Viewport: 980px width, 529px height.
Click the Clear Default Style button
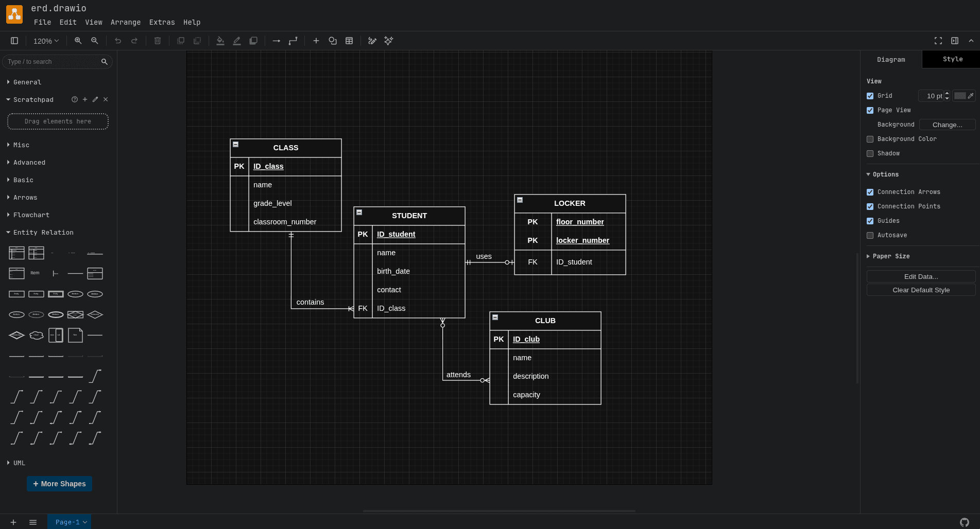(x=921, y=290)
